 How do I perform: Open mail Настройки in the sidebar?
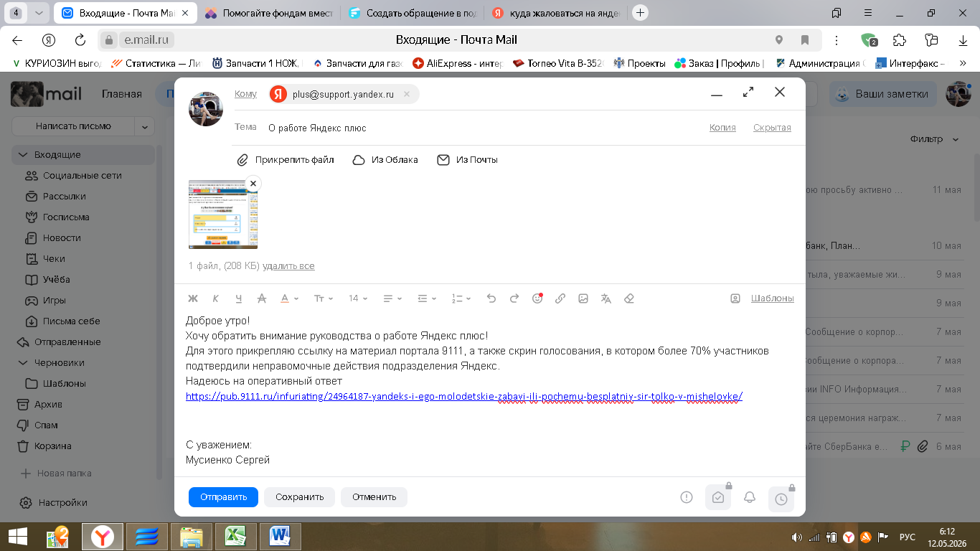click(x=55, y=503)
